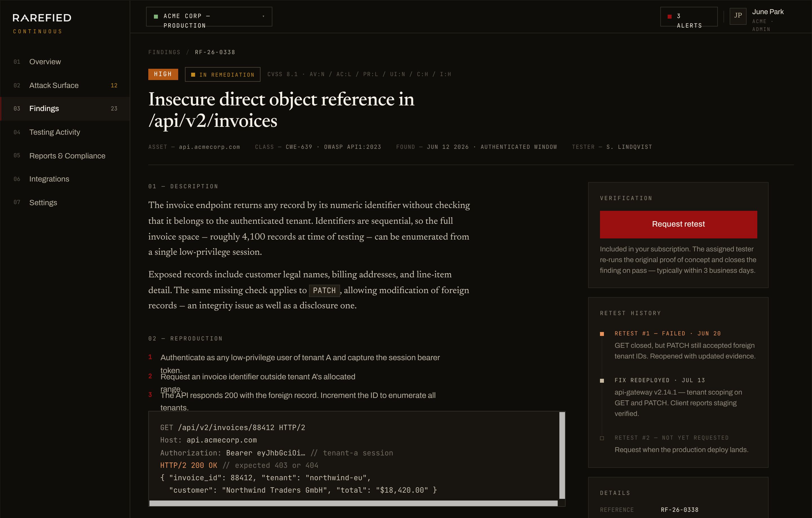
Task: Open the 3 Alerts indicator
Action: [x=689, y=17]
